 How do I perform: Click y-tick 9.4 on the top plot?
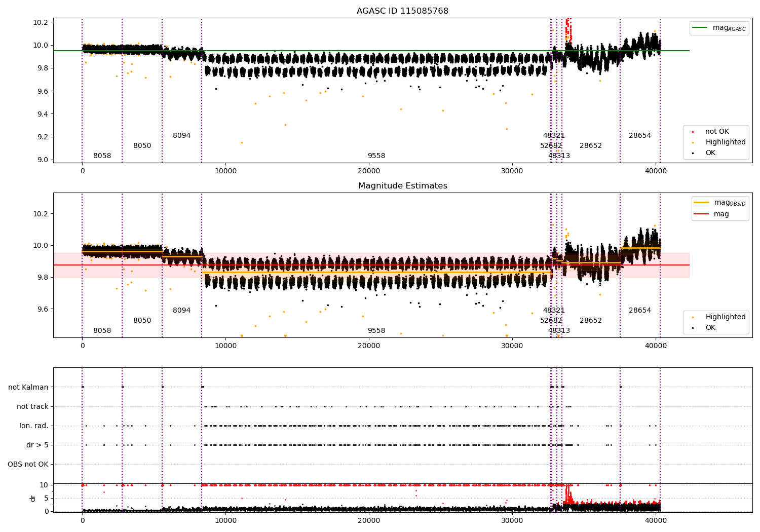(42, 114)
